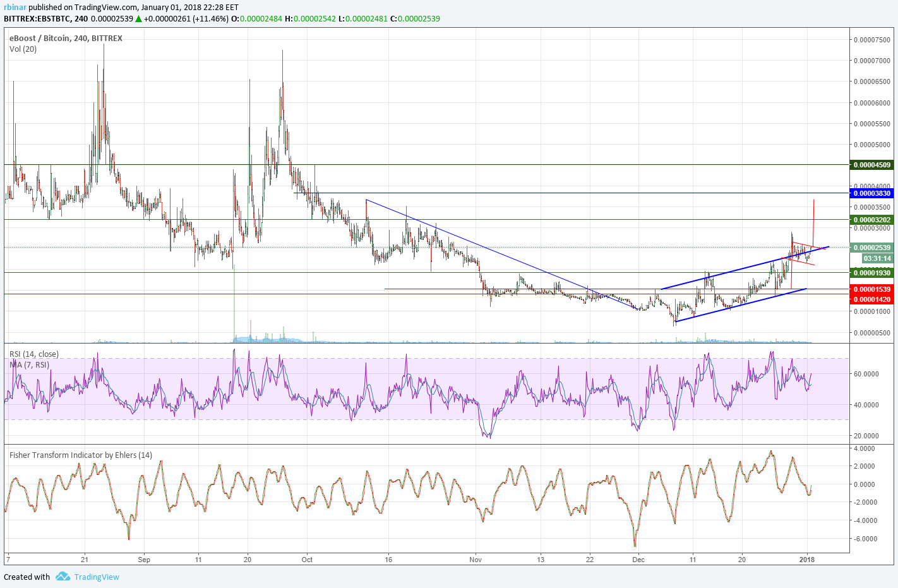Click the L:0.00002481 low value in header
Image resolution: width=898 pixels, height=588 pixels.
(x=362, y=18)
